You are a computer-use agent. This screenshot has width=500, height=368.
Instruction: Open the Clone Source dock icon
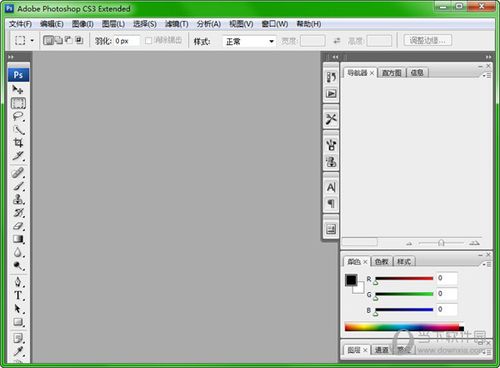click(331, 162)
